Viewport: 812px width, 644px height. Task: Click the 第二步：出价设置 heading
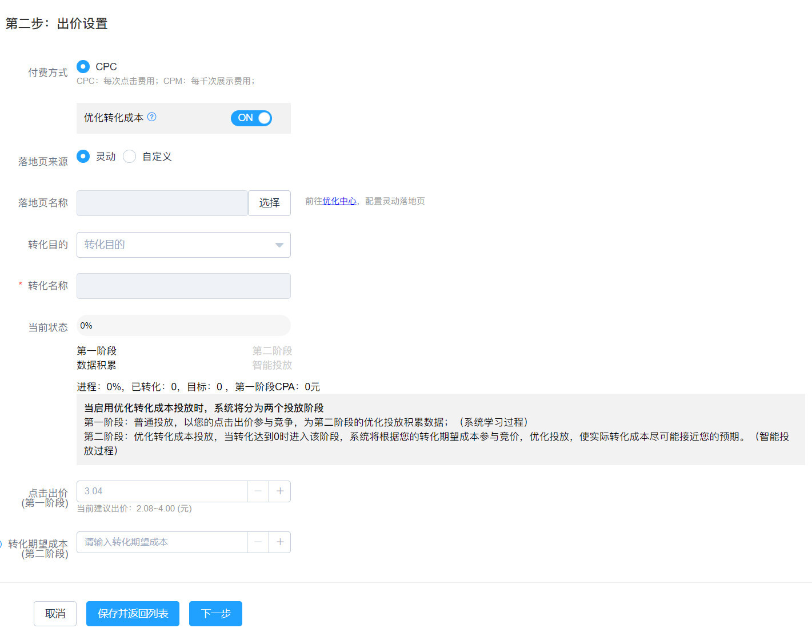pyautogui.click(x=57, y=23)
